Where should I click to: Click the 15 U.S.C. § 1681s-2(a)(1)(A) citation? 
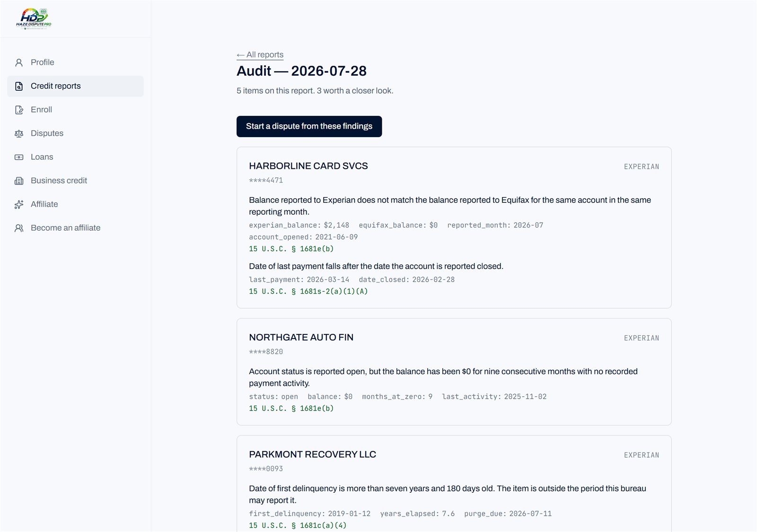308,291
